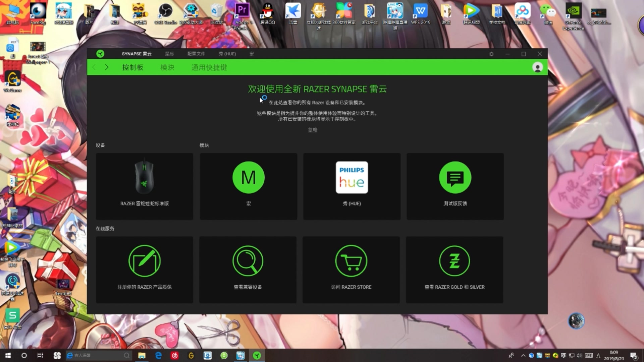Click Razer Synapse taskbar button
This screenshot has height=362, width=644.
pyautogui.click(x=257, y=355)
